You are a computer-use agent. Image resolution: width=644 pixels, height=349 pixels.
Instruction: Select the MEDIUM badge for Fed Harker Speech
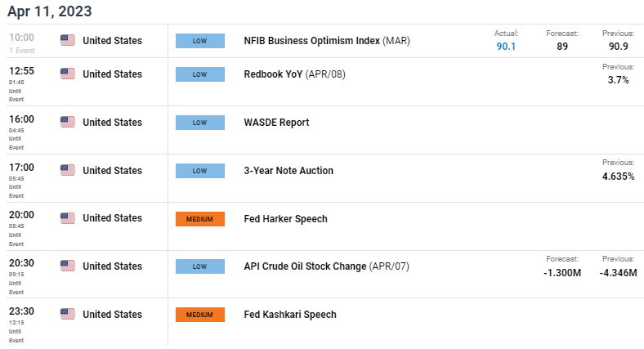click(x=200, y=219)
